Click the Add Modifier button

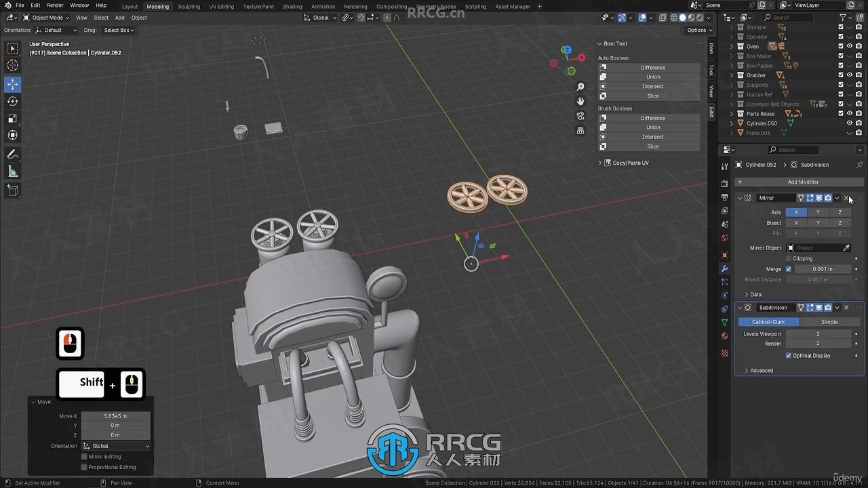(x=798, y=182)
